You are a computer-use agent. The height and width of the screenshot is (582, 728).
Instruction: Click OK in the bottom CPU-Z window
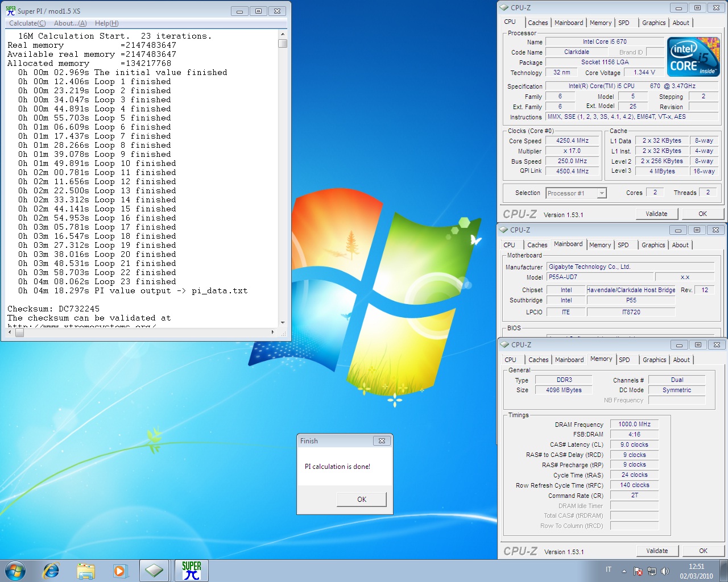coord(704,551)
